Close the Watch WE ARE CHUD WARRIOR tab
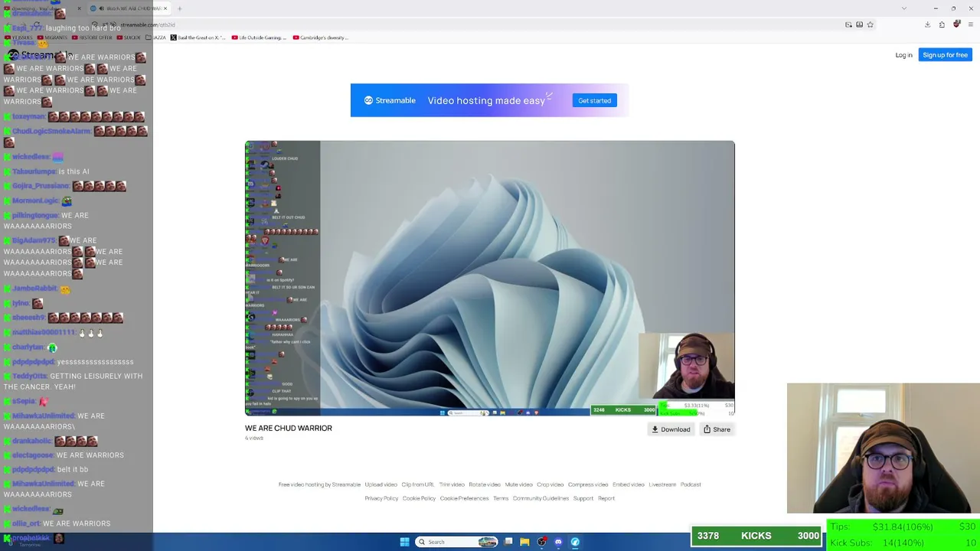Screen dimensions: 980x551 click(x=165, y=8)
